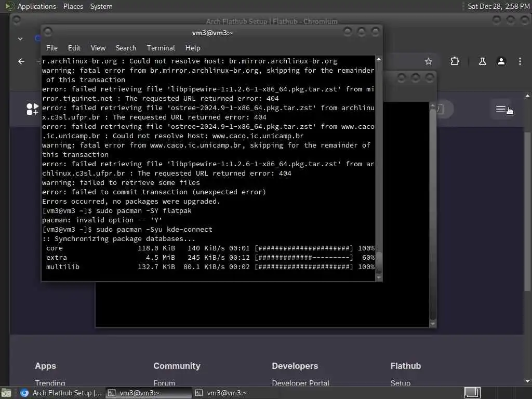The height and width of the screenshot is (399, 532).
Task: Click the 'Community' footer heading
Action: click(177, 366)
